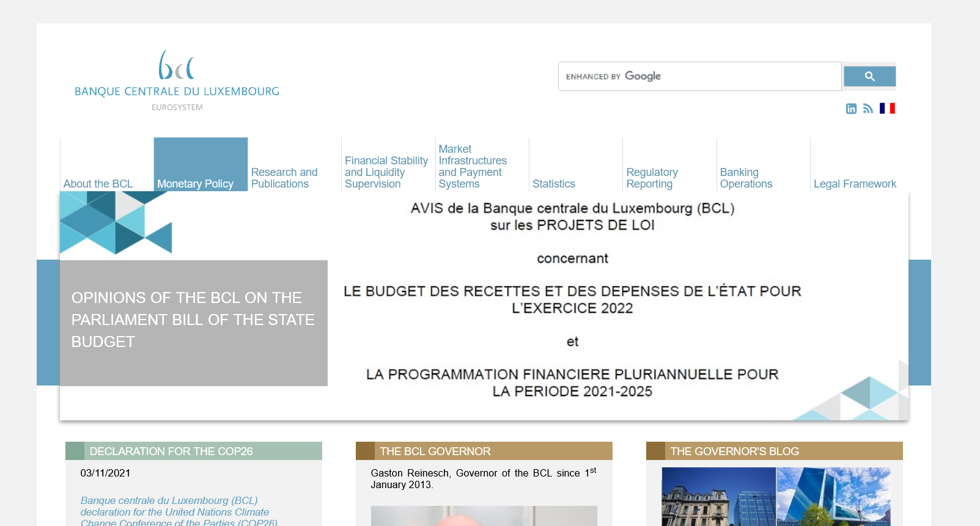Open Financial Stability and Liquidity Supervision menu

(386, 172)
